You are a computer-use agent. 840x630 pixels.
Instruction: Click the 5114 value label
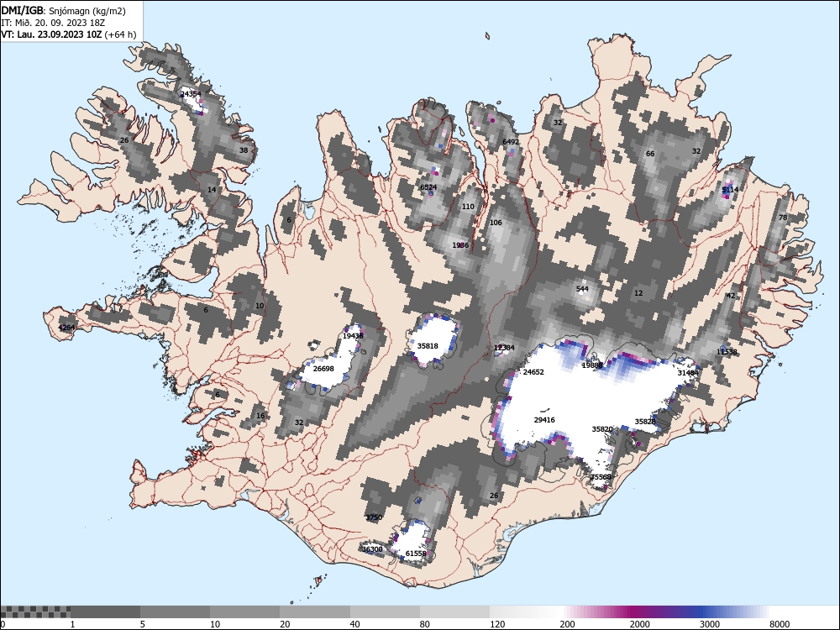click(x=730, y=190)
